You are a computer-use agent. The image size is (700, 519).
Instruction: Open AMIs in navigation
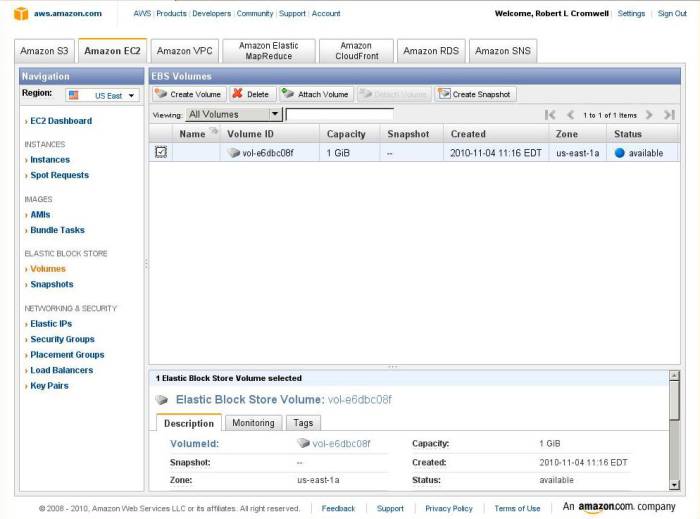point(40,215)
